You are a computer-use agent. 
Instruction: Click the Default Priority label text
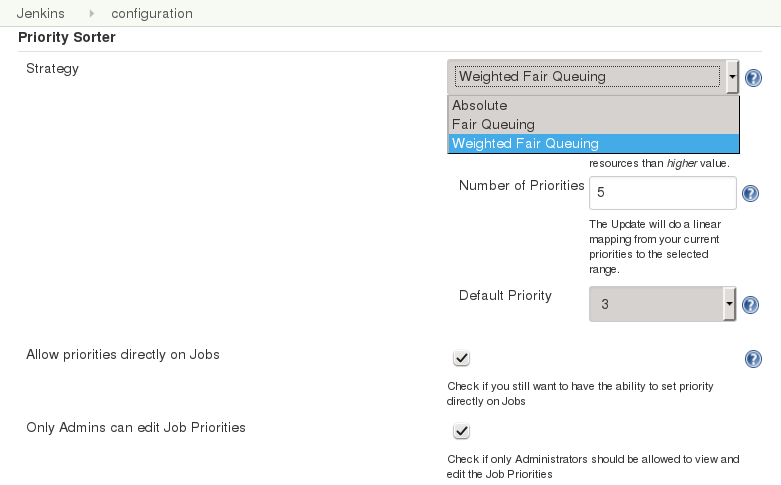click(505, 295)
